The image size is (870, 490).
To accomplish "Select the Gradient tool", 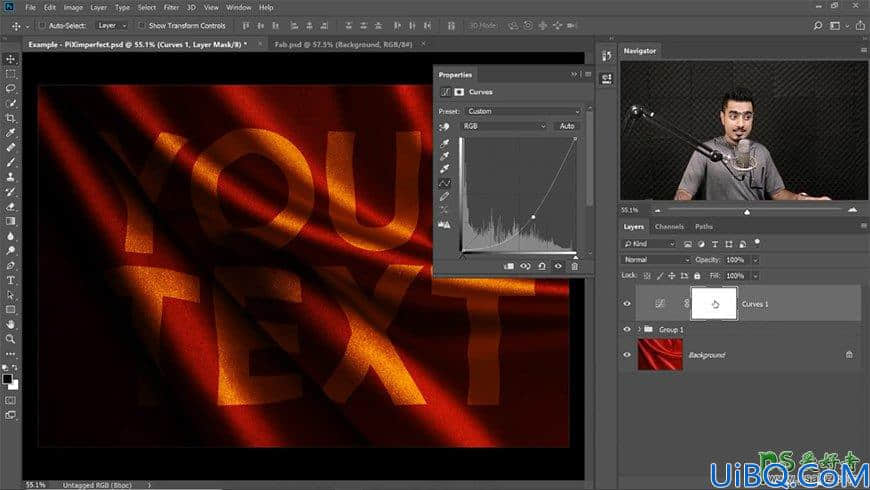I will click(11, 221).
